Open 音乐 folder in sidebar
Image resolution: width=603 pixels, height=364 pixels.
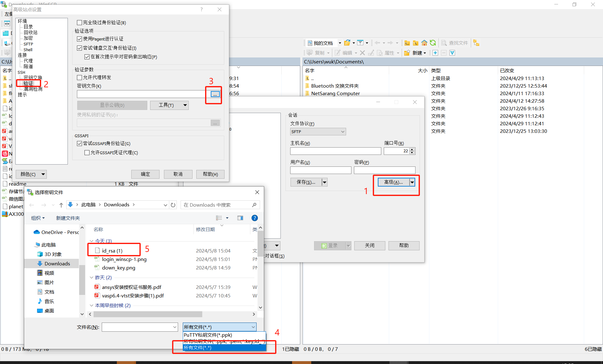[x=46, y=301]
